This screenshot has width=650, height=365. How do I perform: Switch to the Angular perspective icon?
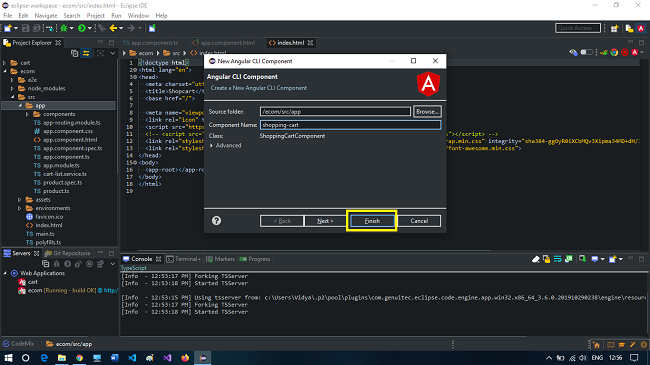tap(641, 28)
